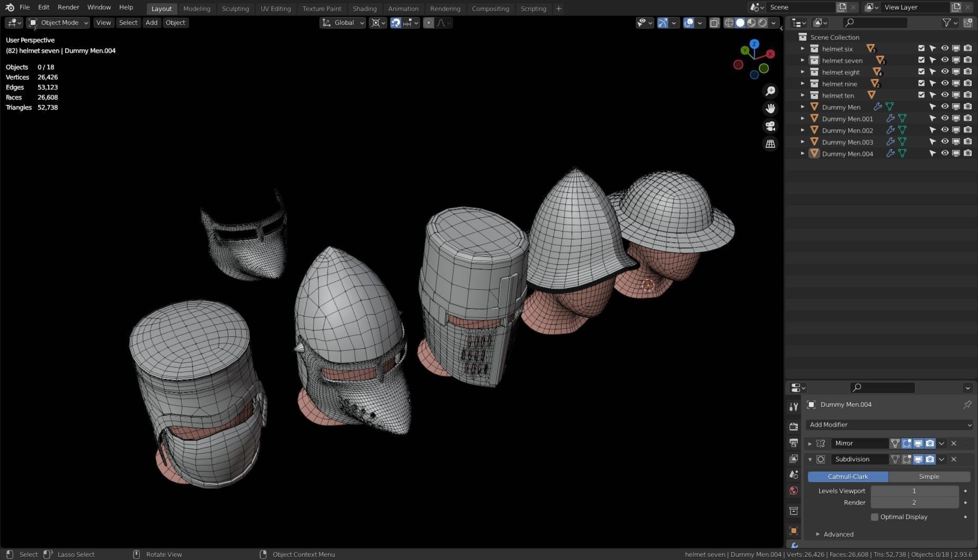Open Object properties tab (orange square)
Screen dimensions: 978x560
(x=794, y=530)
